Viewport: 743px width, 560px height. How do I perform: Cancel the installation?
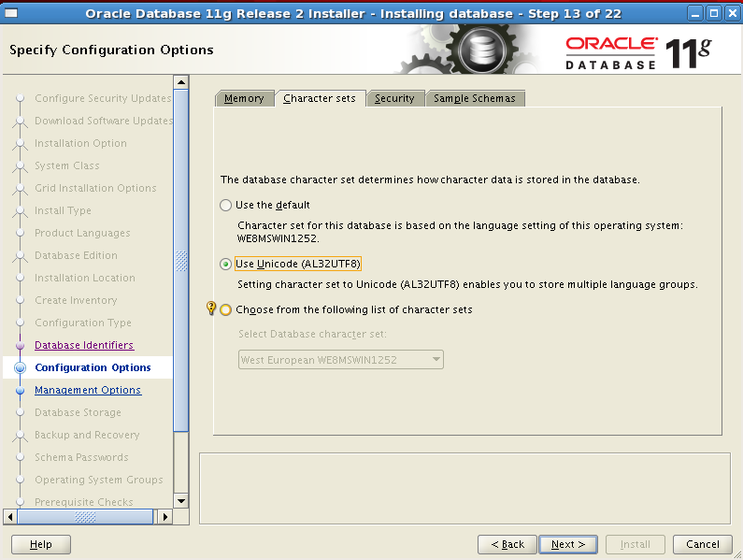[x=702, y=544]
